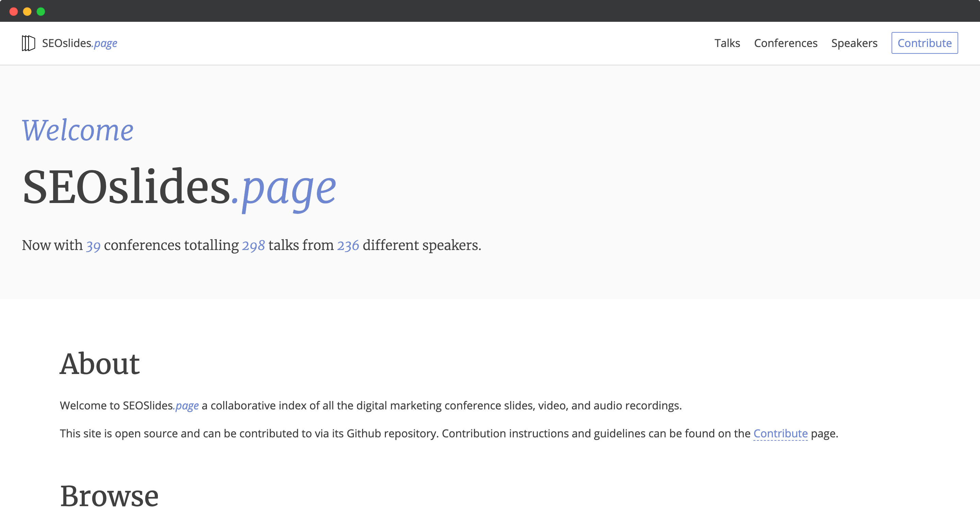Screen dimensions: 980x530
Task: Open the Conferences page from navigation
Action: pyautogui.click(x=786, y=43)
